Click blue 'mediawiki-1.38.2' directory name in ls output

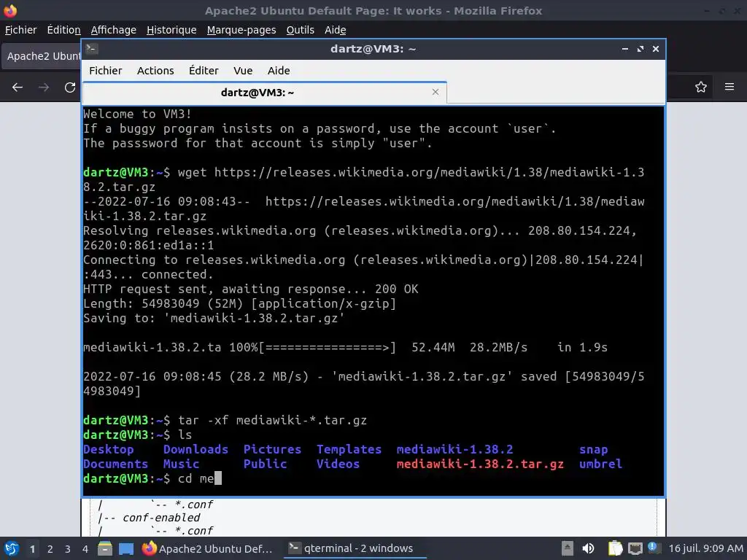click(x=454, y=449)
